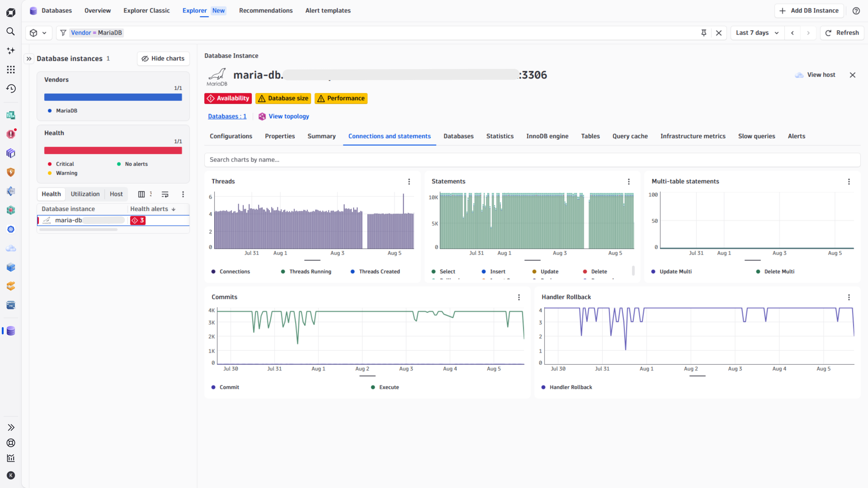Pin the filter bar with pin icon
The height and width of the screenshot is (488, 868).
(704, 33)
